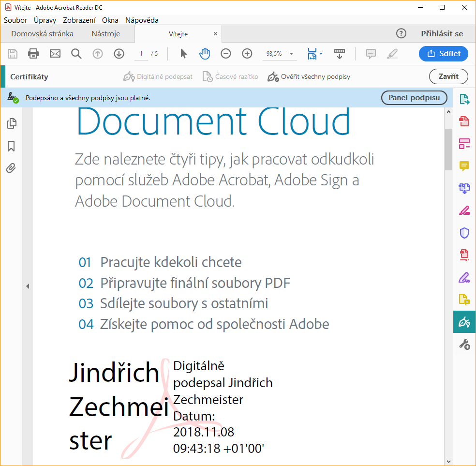Screen dimensions: 476x466
Task: Click Časové razítko option
Action: pos(230,77)
